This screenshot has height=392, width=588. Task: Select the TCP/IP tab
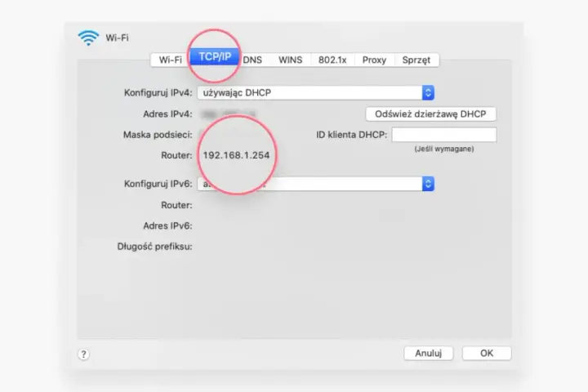(215, 56)
